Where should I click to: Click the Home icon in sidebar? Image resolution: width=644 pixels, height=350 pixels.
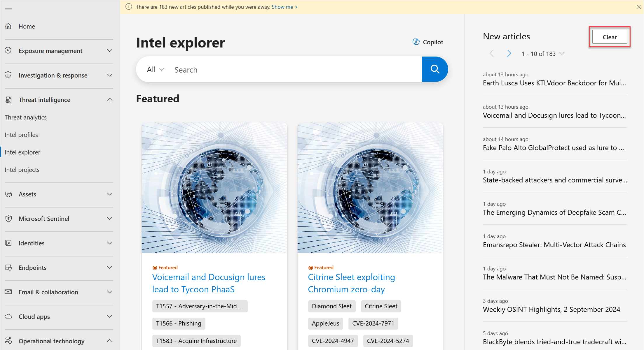click(8, 26)
